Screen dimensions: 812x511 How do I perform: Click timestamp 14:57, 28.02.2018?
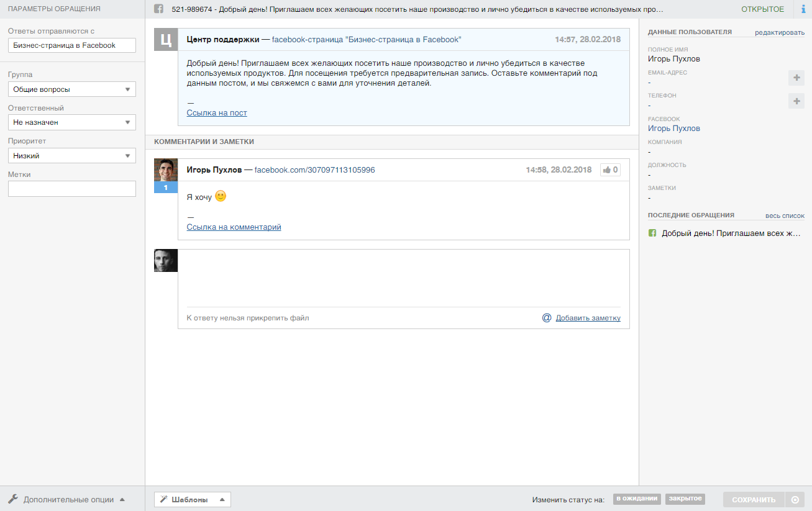[588, 39]
